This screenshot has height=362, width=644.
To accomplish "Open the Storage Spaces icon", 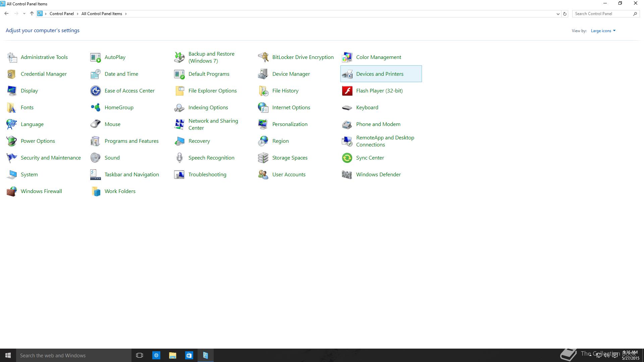I will pos(263,158).
